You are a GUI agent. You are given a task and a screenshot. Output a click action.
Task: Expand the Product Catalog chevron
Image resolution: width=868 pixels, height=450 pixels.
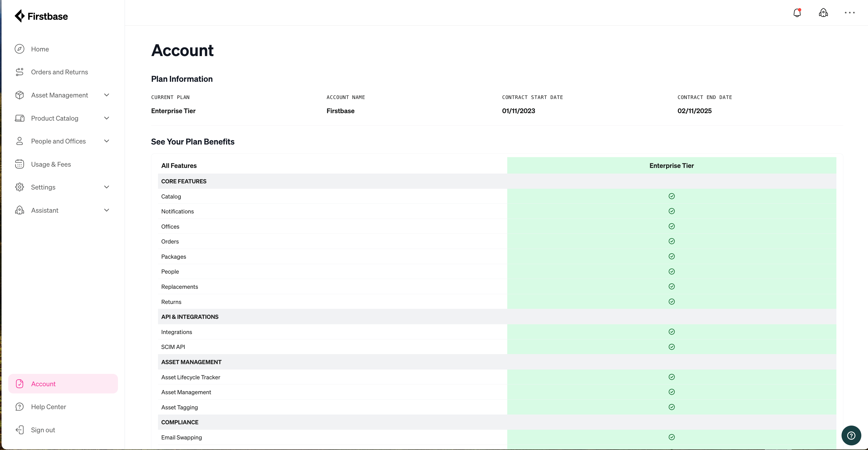click(106, 118)
